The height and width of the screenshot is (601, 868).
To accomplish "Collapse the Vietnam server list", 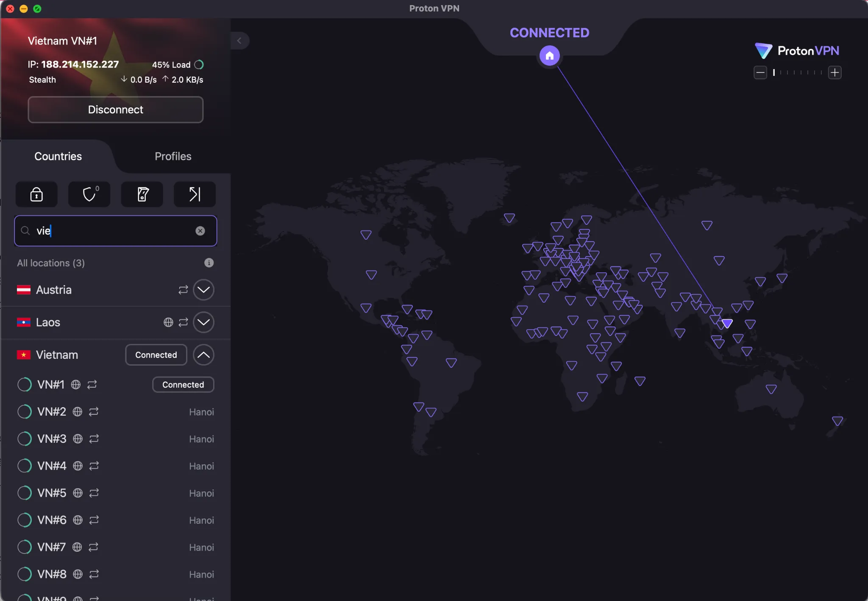I will [x=203, y=355].
